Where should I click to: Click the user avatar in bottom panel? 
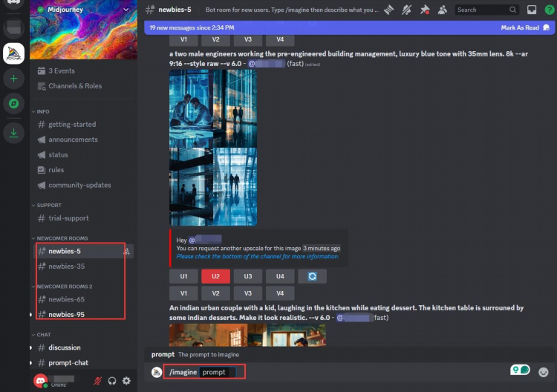click(x=41, y=381)
